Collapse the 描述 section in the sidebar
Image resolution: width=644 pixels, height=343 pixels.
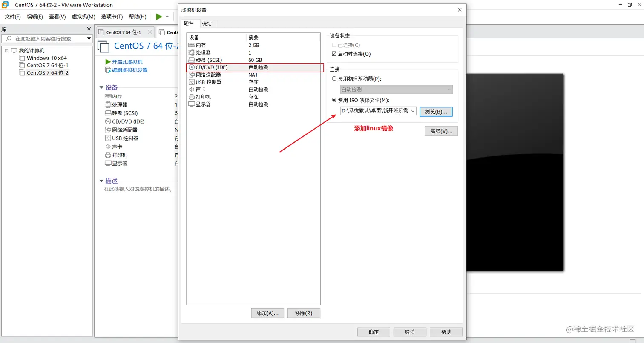coord(101,181)
